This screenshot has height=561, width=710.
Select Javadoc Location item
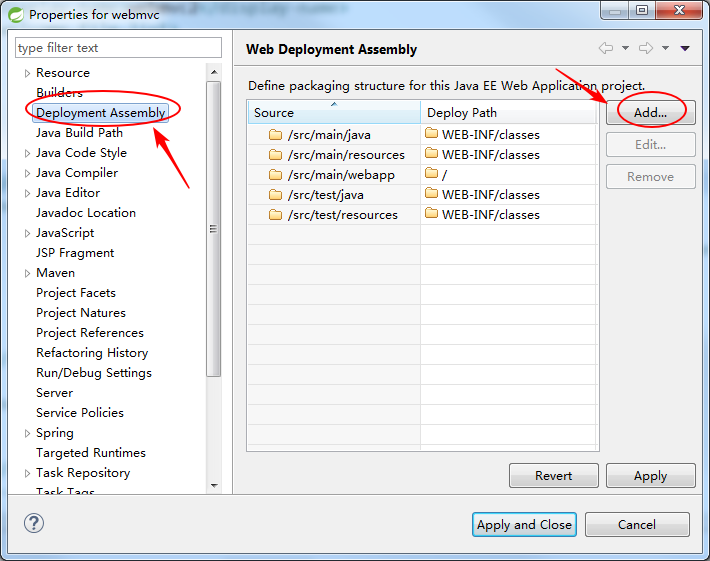point(86,213)
